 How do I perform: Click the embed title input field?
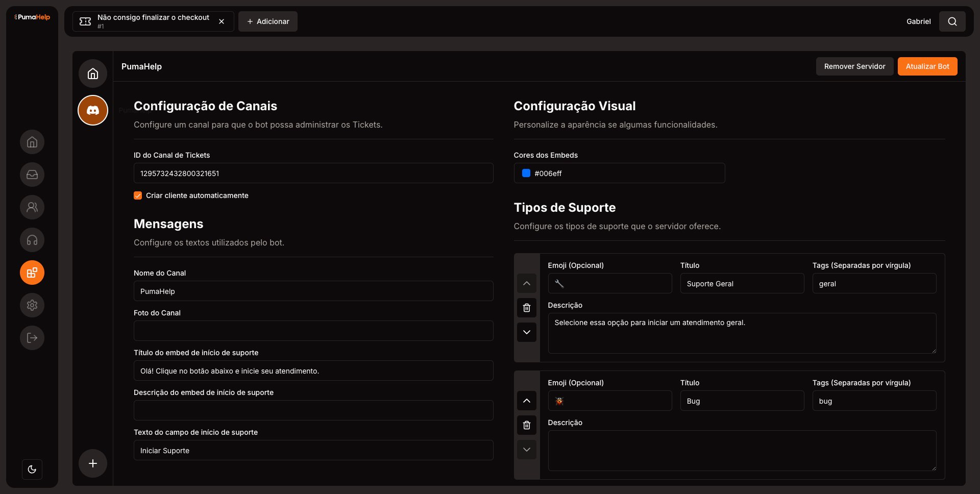pyautogui.click(x=313, y=371)
